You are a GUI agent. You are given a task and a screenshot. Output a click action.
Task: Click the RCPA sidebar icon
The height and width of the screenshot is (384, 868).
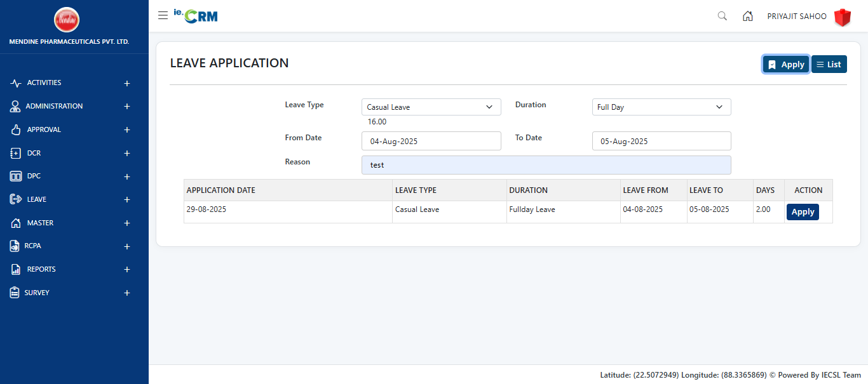click(x=15, y=246)
